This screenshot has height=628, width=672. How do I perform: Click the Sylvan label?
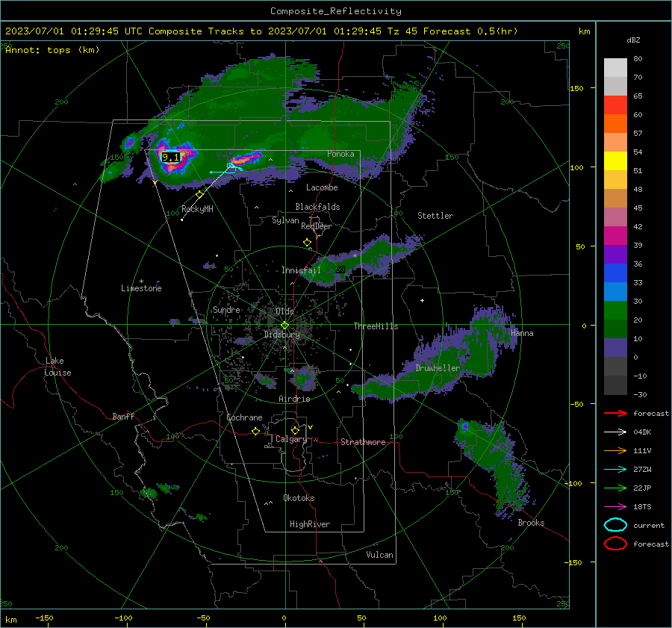tap(285, 220)
